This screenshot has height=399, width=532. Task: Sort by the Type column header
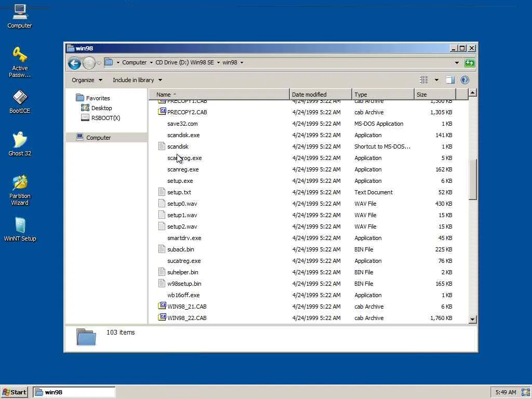coord(383,95)
